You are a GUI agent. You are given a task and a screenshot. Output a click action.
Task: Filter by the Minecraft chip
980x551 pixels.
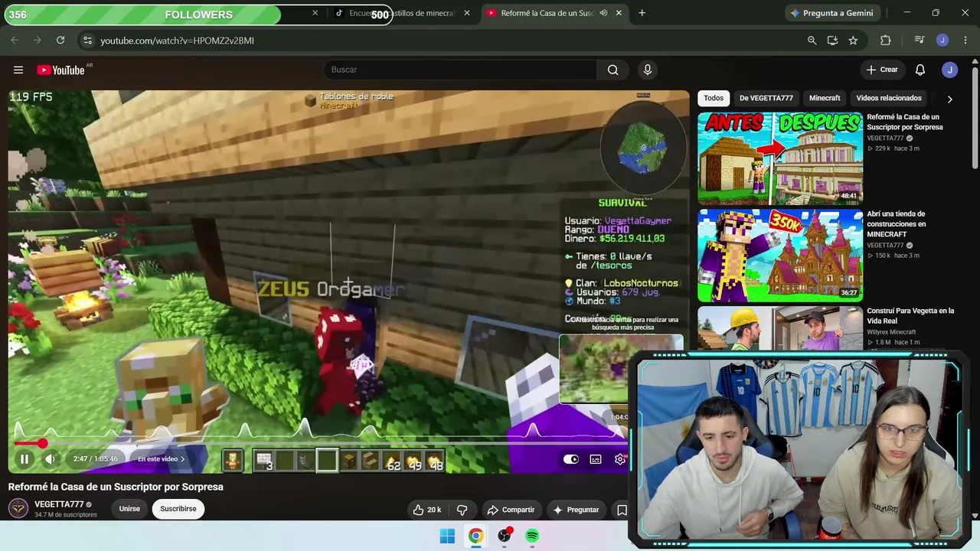pyautogui.click(x=825, y=98)
